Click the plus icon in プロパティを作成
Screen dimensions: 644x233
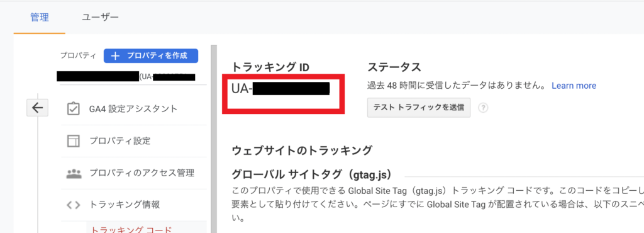pyautogui.click(x=116, y=56)
